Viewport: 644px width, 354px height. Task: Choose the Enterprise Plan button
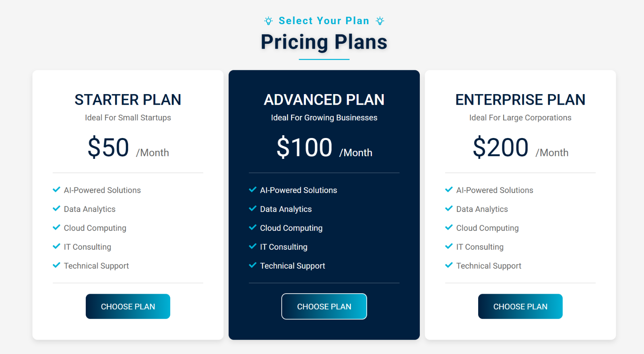(x=520, y=307)
